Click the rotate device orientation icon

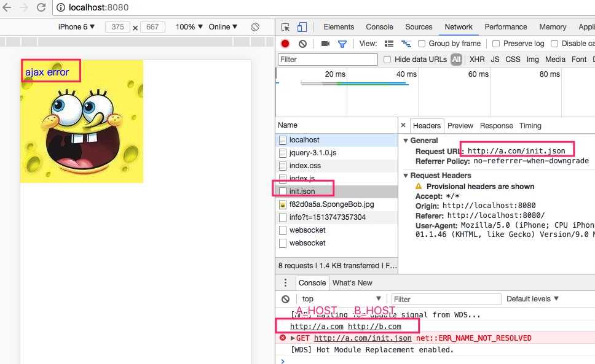click(255, 27)
